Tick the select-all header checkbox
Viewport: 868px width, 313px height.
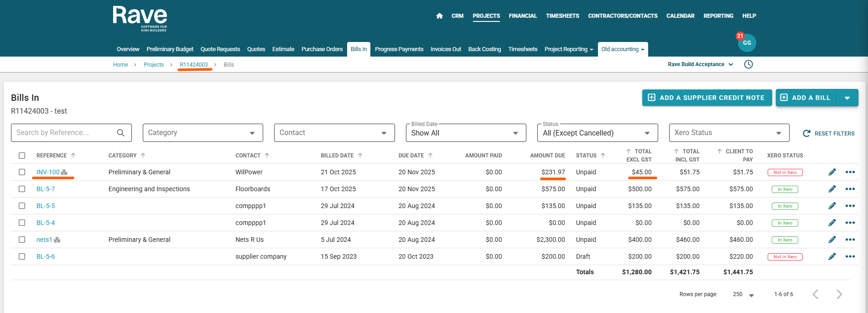[22, 156]
